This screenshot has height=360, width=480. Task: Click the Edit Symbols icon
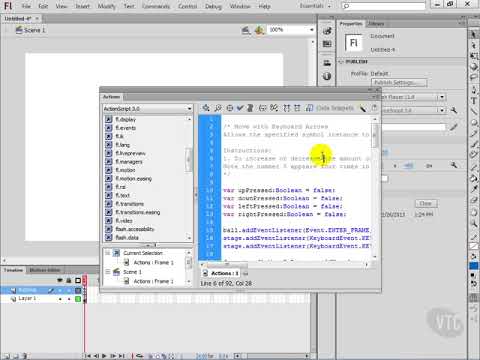point(260,30)
